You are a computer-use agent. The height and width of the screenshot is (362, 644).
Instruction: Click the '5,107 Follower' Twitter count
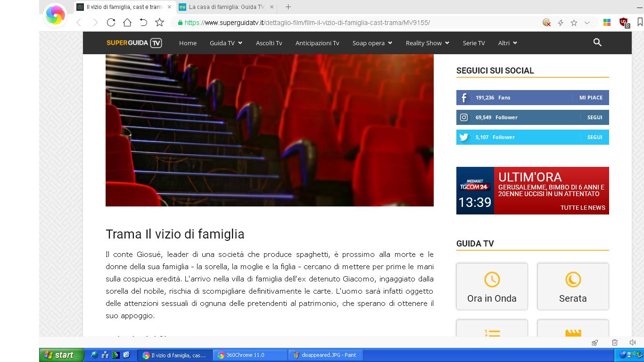(495, 137)
